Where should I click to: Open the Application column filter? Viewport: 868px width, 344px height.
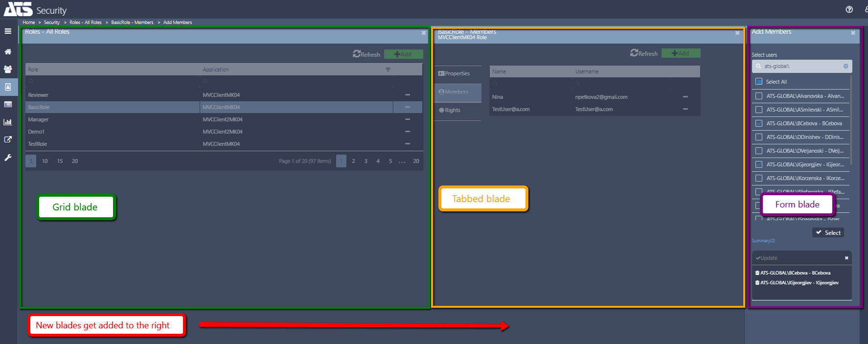388,70
